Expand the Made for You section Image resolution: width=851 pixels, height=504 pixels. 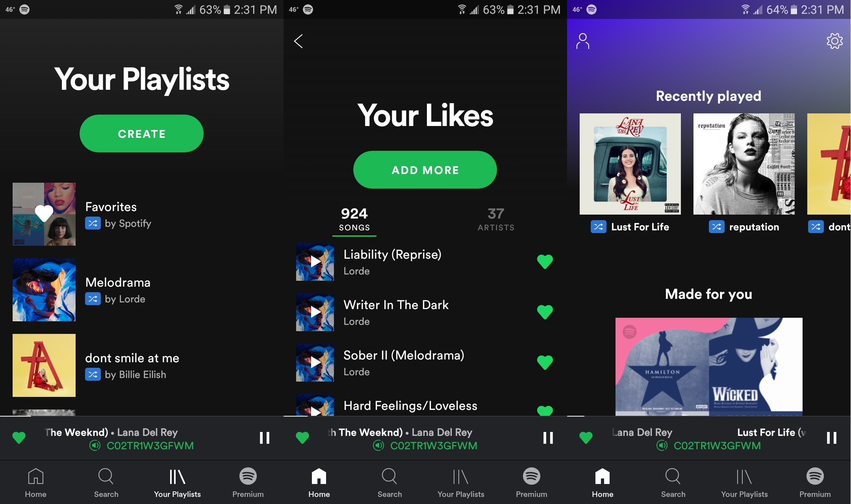pyautogui.click(x=708, y=293)
